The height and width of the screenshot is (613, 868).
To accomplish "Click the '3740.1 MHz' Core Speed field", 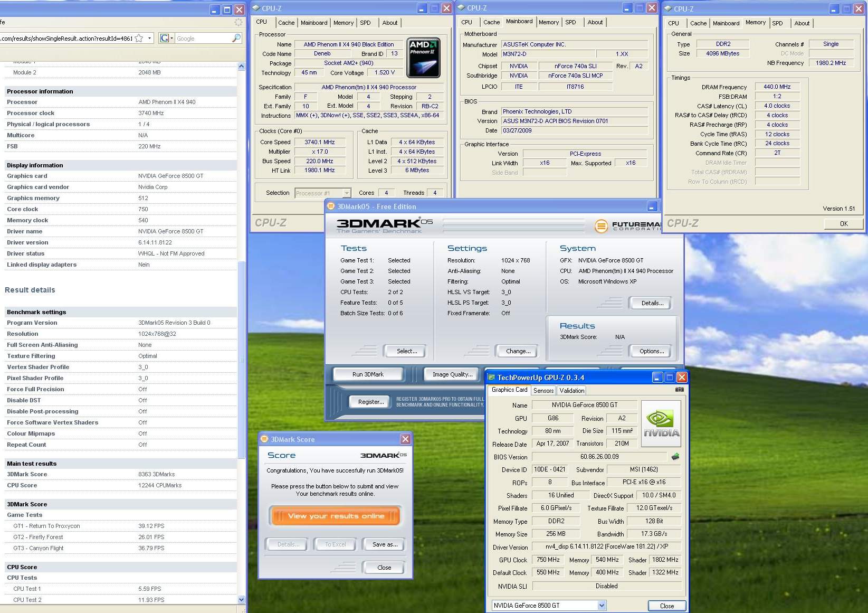I will (x=320, y=142).
